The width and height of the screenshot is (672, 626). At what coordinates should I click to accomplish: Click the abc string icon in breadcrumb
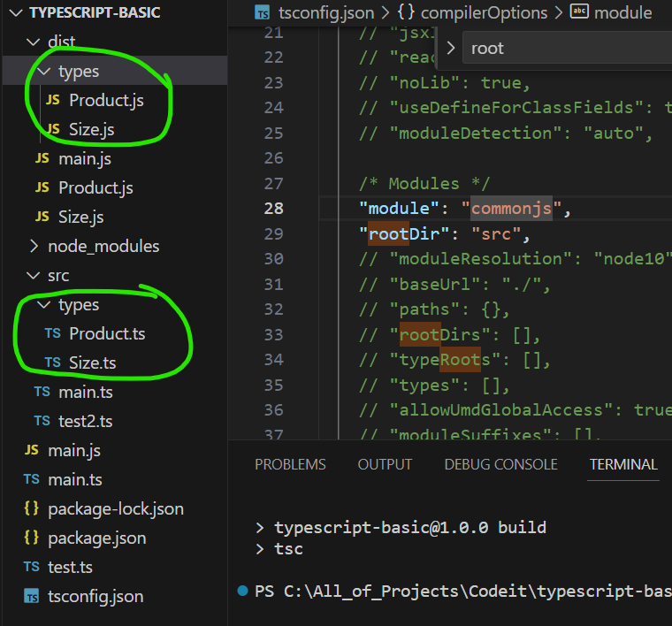[x=579, y=11]
